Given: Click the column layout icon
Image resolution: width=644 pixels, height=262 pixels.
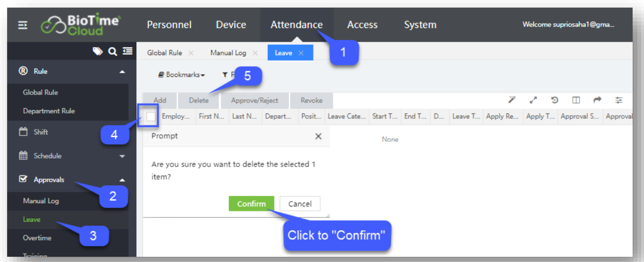Looking at the screenshot, I should pyautogui.click(x=576, y=100).
